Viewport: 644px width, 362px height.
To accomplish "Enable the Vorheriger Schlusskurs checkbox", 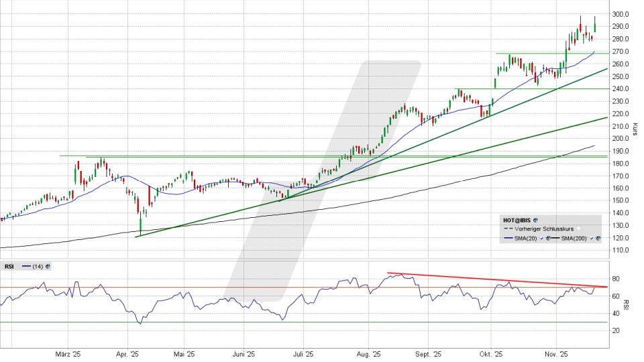I will (578, 229).
